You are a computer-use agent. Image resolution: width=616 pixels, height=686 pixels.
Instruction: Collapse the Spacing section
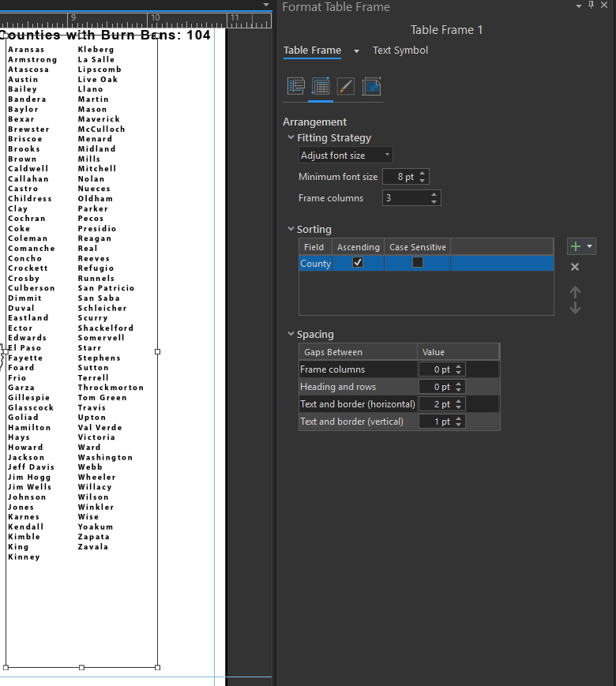(291, 334)
